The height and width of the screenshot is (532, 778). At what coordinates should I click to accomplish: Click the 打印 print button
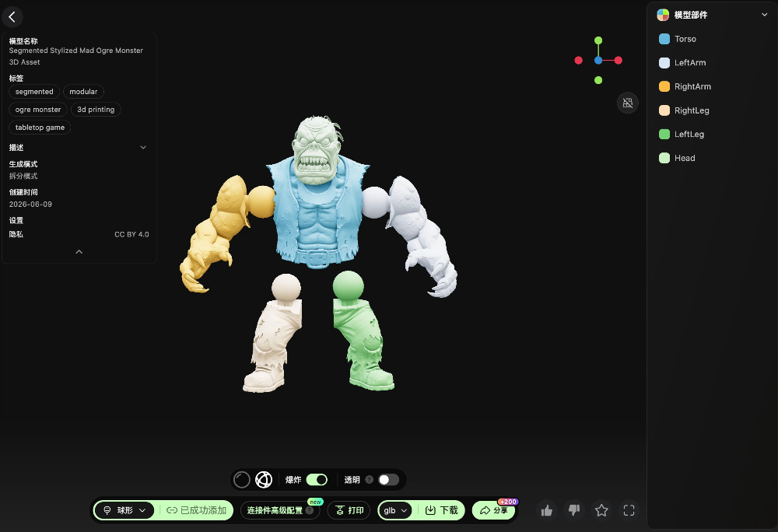tap(349, 510)
